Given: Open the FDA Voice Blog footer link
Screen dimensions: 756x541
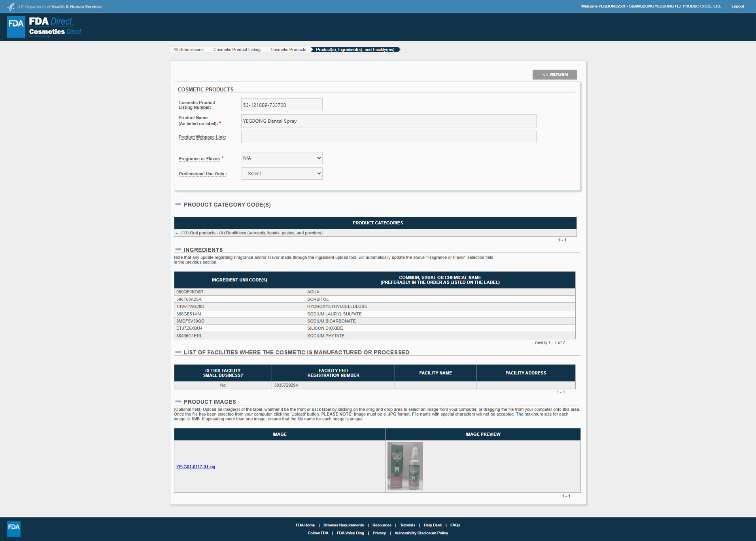Looking at the screenshot, I should click(350, 533).
